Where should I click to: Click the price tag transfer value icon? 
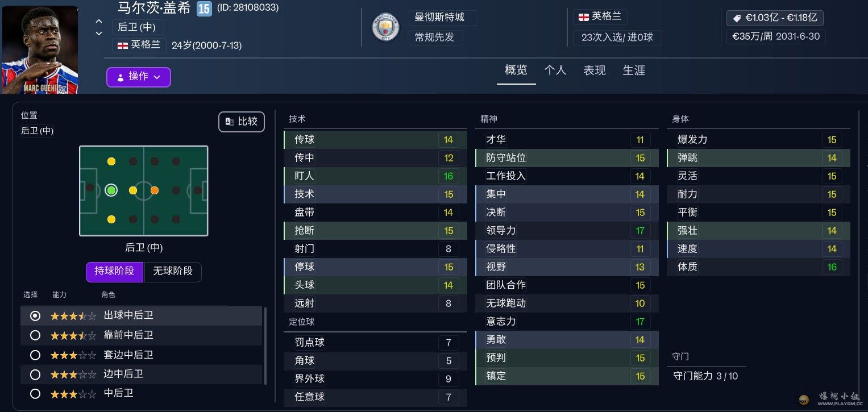(737, 18)
